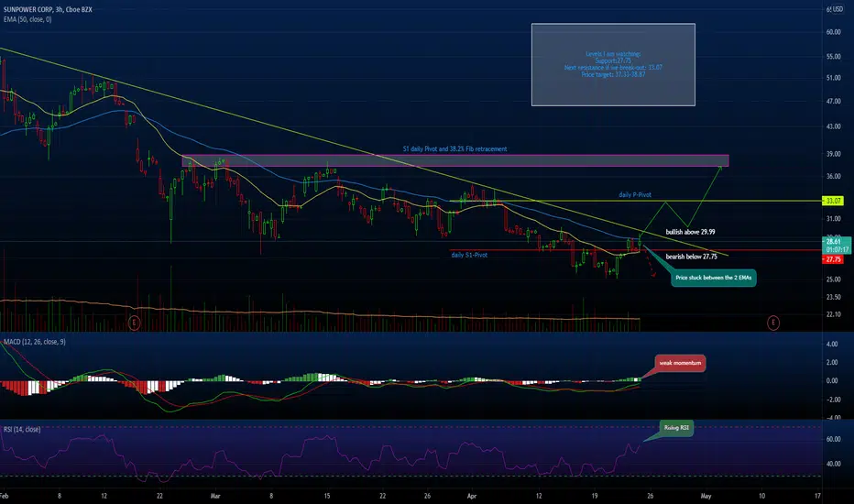Click 'Price stuck between the 2 EMAs' callout

click(714, 278)
